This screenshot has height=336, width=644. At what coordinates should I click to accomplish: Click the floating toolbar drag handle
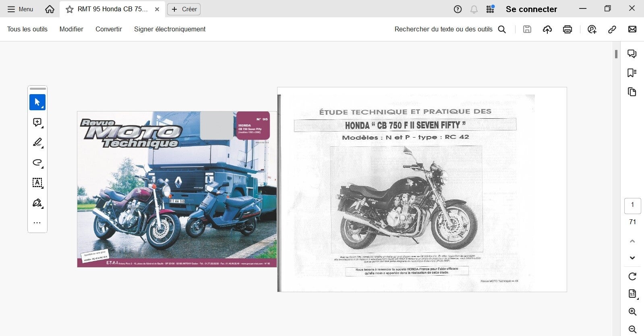pyautogui.click(x=38, y=89)
